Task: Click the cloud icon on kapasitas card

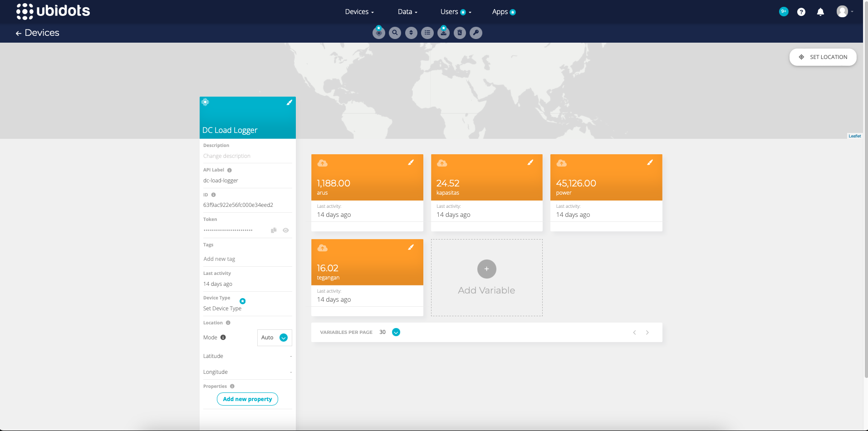Action: (442, 163)
